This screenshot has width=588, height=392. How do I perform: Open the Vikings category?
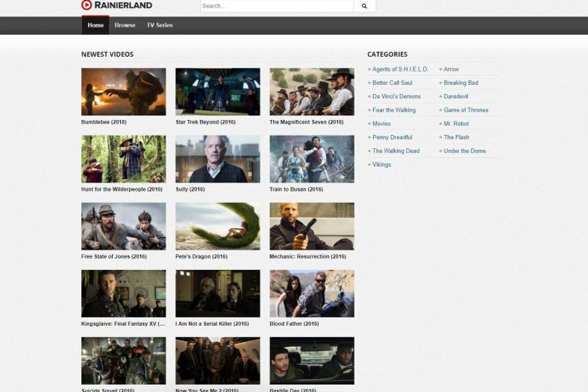coord(382,165)
